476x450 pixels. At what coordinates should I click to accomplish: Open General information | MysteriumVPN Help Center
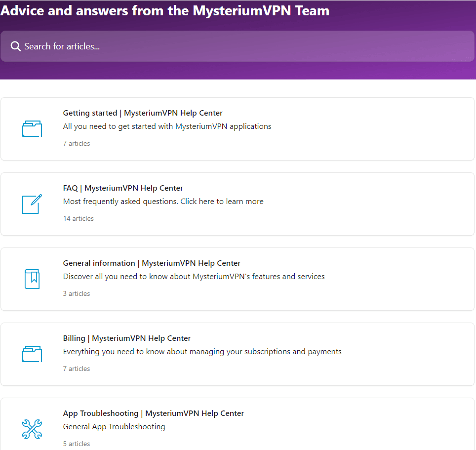tap(152, 263)
